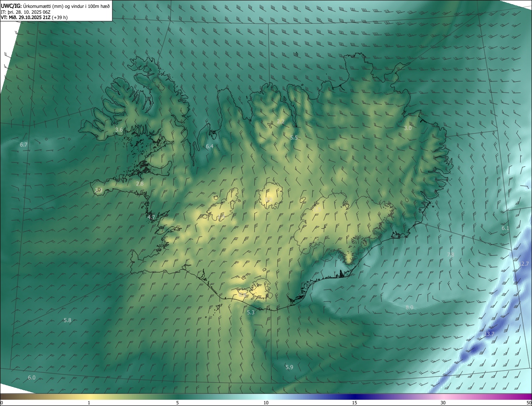Click the 50 tick on the color scale
The width and height of the screenshot is (532, 406).
pos(529,403)
